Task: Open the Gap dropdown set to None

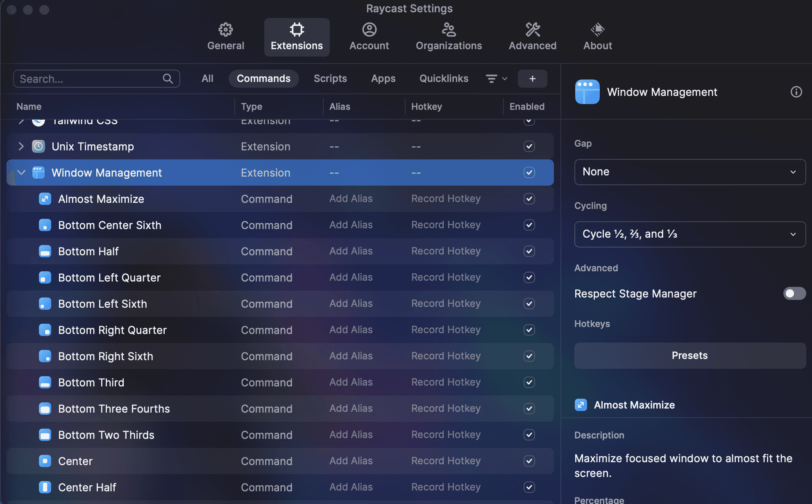Action: point(690,172)
